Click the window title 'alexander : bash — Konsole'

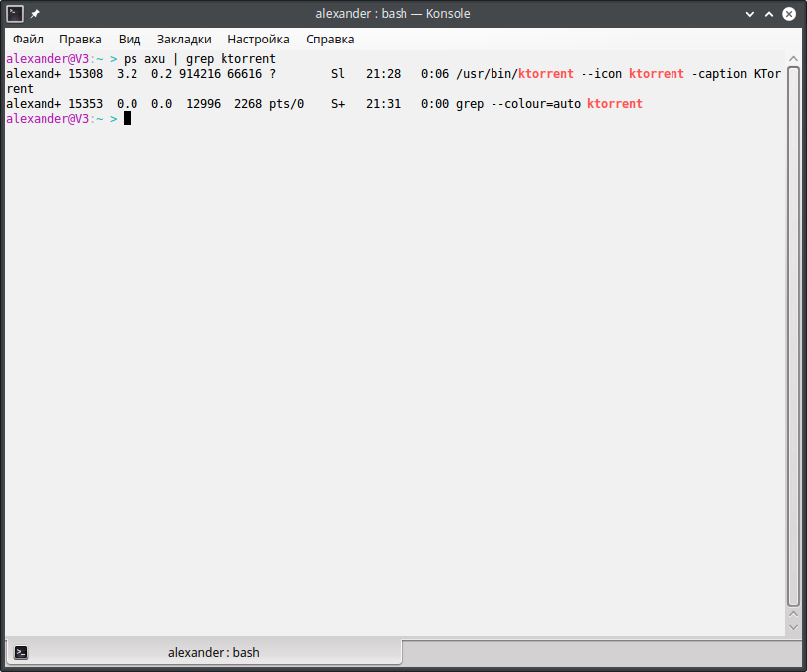click(393, 14)
